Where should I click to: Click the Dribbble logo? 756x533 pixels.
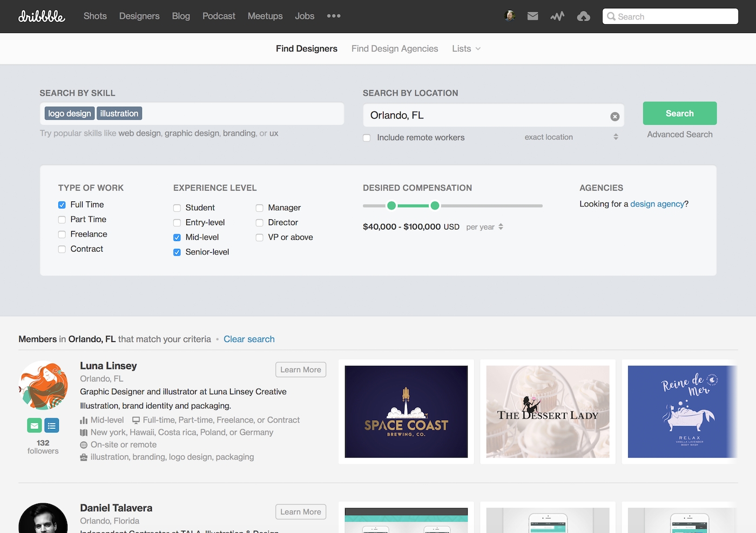[x=42, y=16]
